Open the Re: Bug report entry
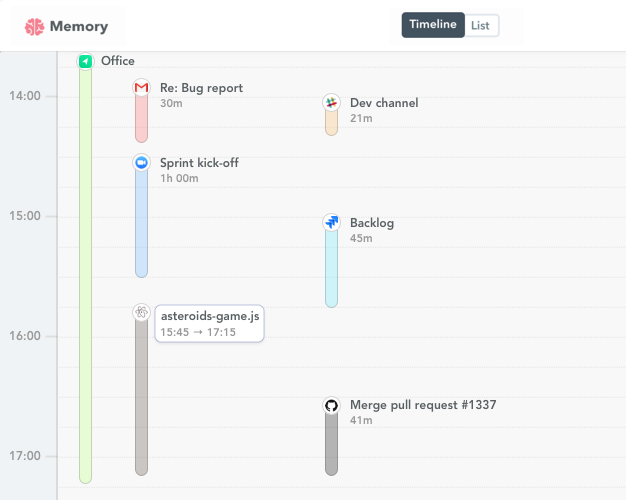Screen dimensions: 626x500 [201, 88]
